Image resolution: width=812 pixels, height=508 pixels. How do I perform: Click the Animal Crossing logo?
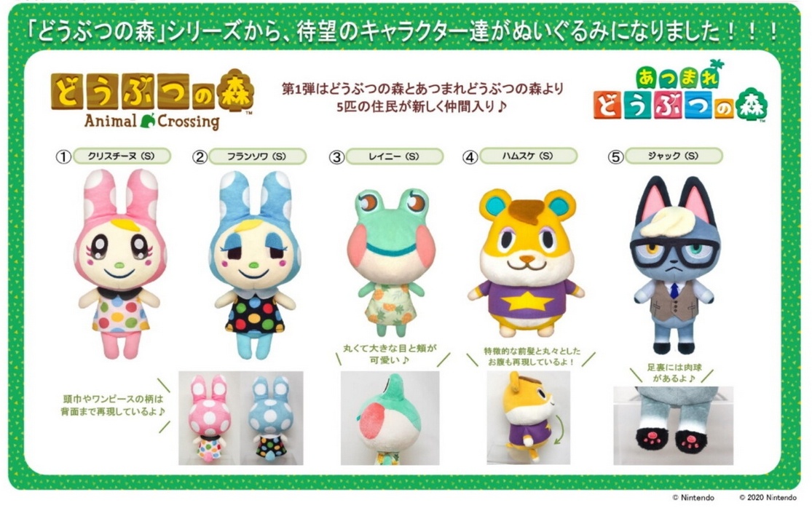[x=152, y=99]
